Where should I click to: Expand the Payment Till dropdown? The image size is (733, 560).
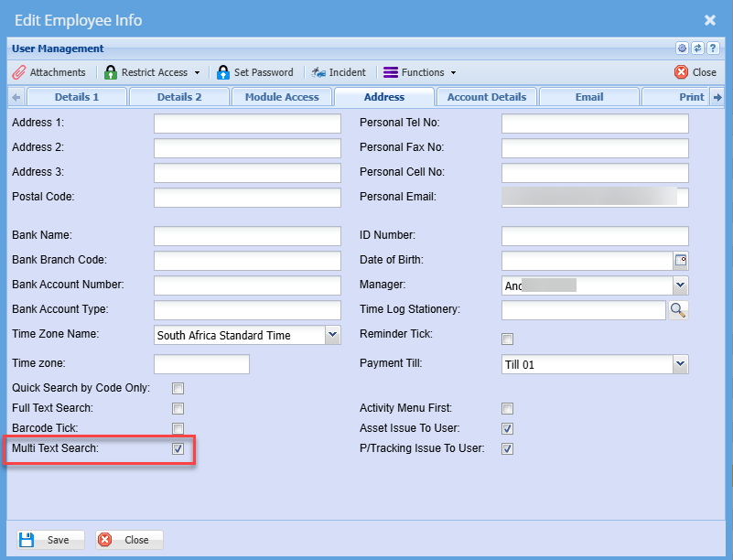coord(680,364)
